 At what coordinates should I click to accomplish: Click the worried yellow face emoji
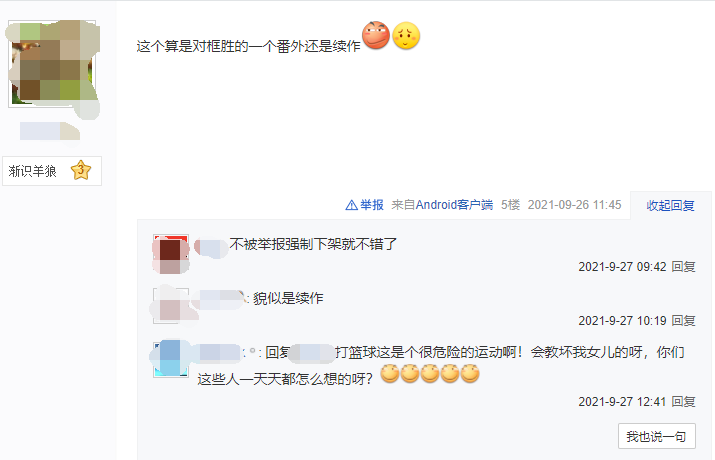[x=406, y=36]
